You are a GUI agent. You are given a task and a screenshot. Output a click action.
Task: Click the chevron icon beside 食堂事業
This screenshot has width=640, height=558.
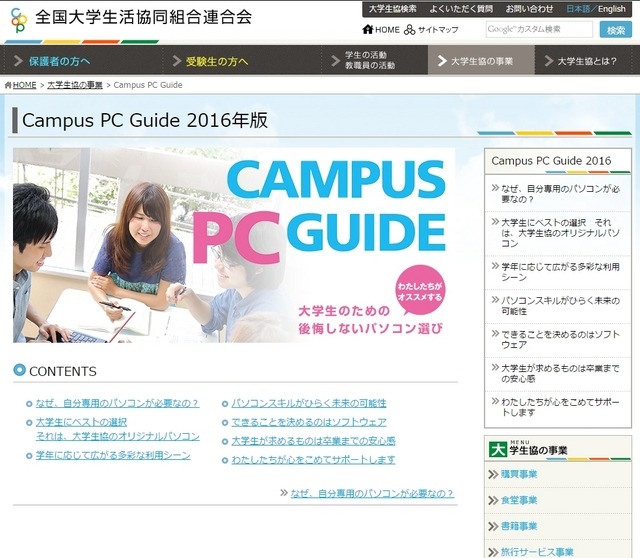493,500
